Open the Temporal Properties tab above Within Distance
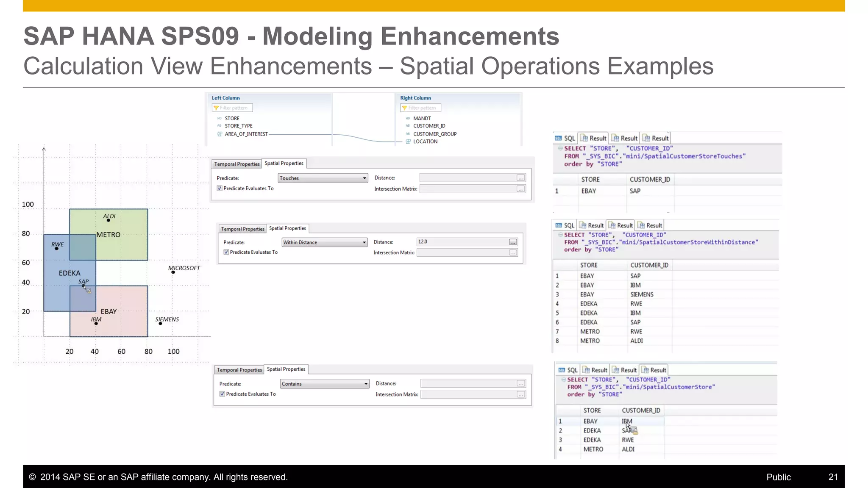868x488 pixels. [x=242, y=229]
